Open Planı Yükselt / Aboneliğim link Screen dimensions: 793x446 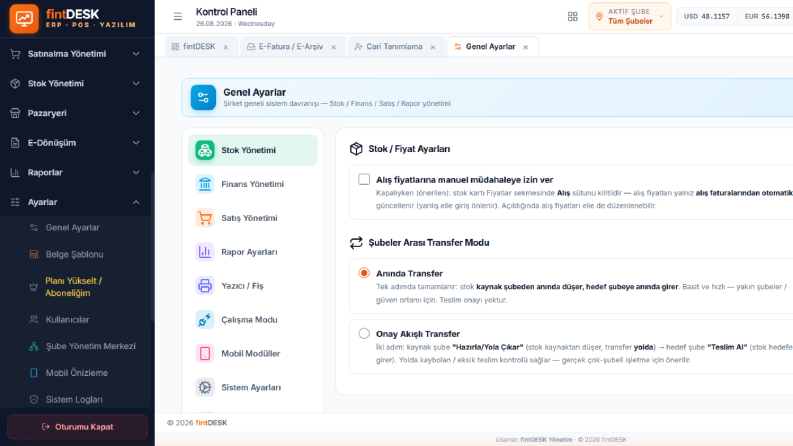[73, 287]
